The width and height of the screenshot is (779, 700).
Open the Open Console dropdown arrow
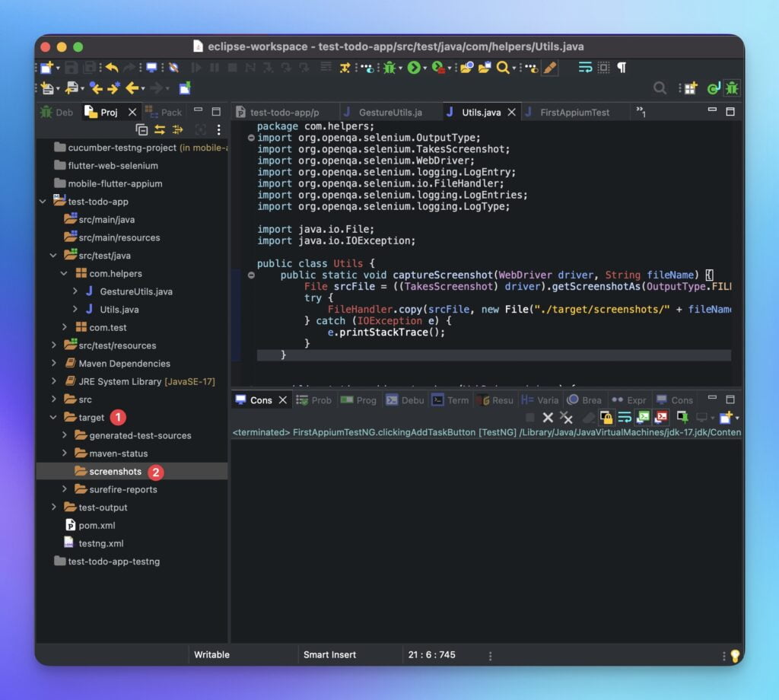click(x=736, y=418)
